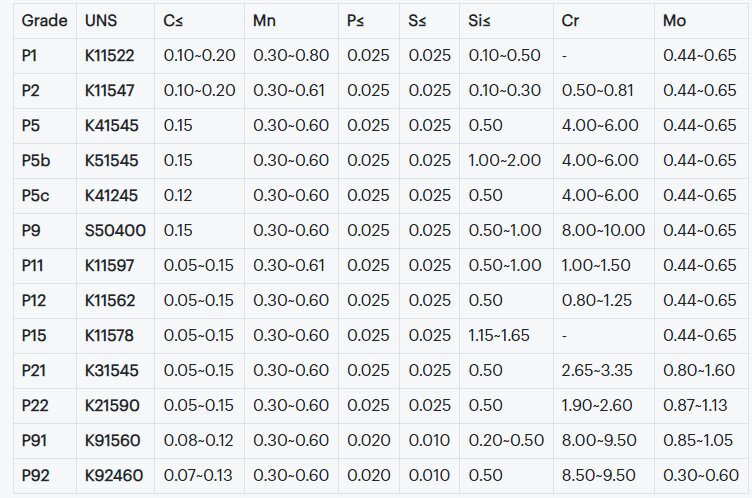Click the Cr value 8.00~10.00
This screenshot has height=498, width=752.
603,231
